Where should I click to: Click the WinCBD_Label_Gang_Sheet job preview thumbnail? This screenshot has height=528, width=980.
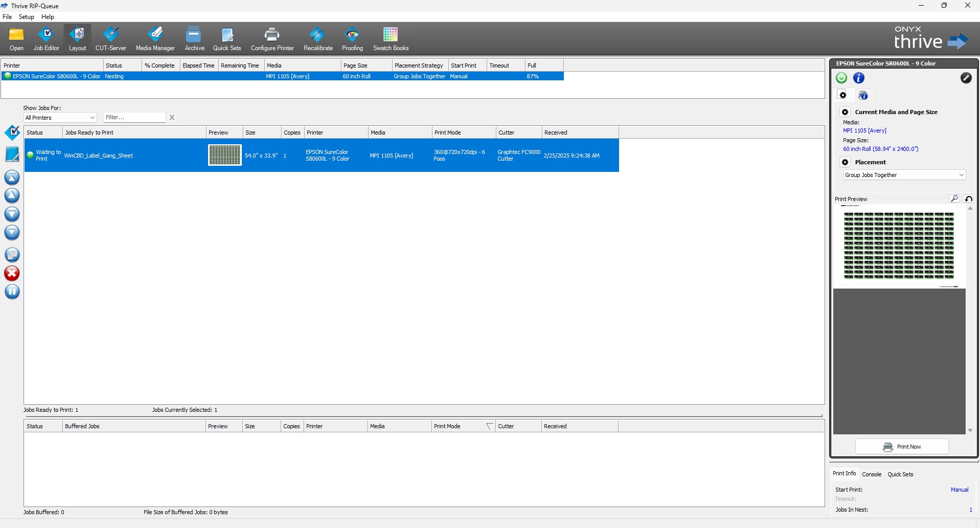point(224,155)
